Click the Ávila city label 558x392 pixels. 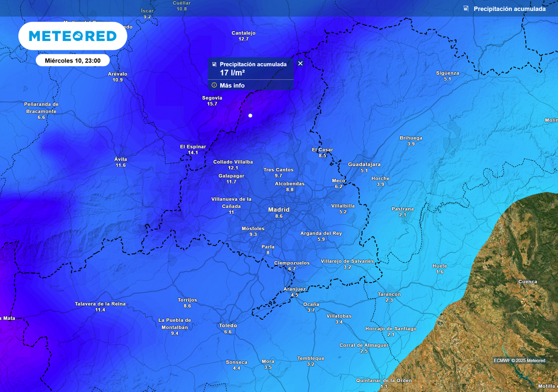[x=120, y=159]
